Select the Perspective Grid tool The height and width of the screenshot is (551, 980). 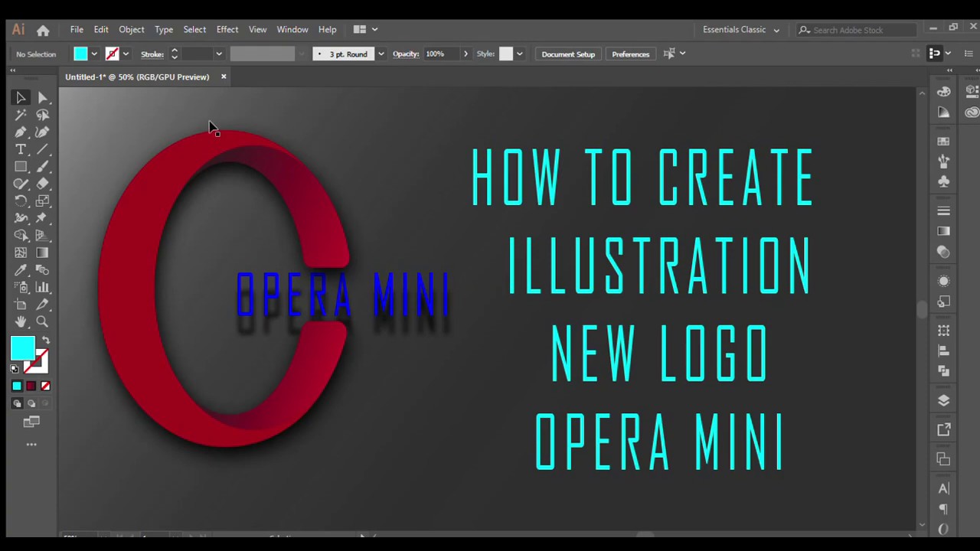point(43,236)
